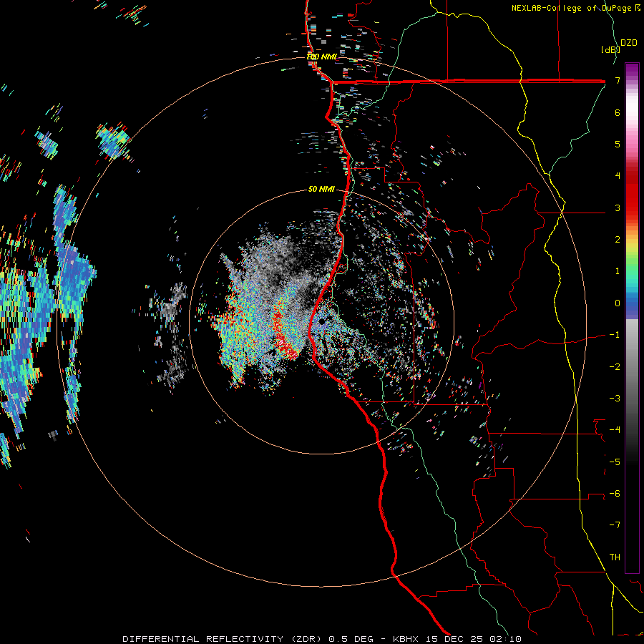Select the -3 value on color scale
This screenshot has height=644, width=644.
click(x=615, y=399)
